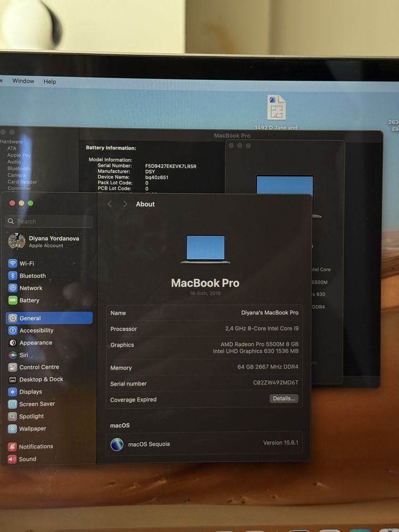
Task: Click the Name row value Diyana's MacBook Pro
Action: pyautogui.click(x=270, y=312)
